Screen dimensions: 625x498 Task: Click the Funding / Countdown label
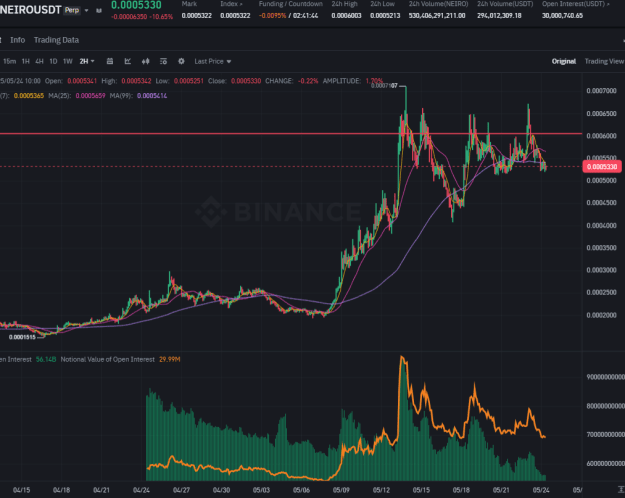pos(291,4)
